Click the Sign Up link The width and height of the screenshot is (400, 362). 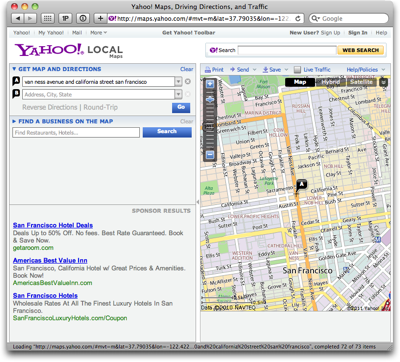[330, 33]
